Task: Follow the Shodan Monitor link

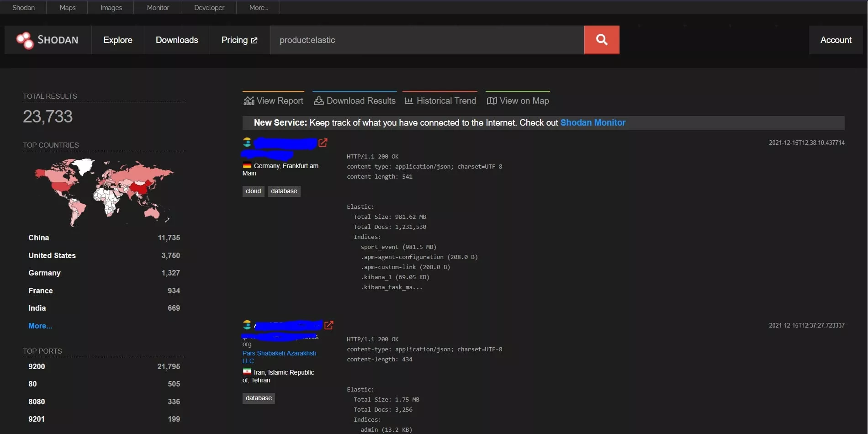Action: tap(593, 122)
